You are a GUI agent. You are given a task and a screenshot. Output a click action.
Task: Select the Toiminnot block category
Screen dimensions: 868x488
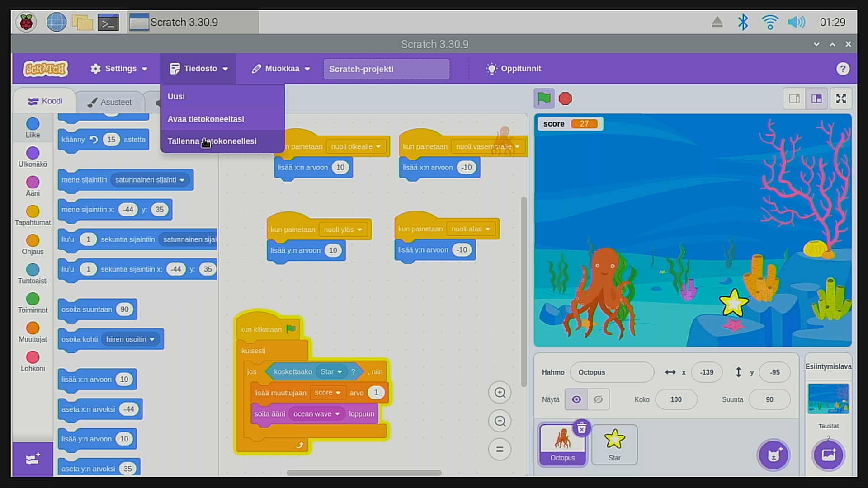point(33,303)
